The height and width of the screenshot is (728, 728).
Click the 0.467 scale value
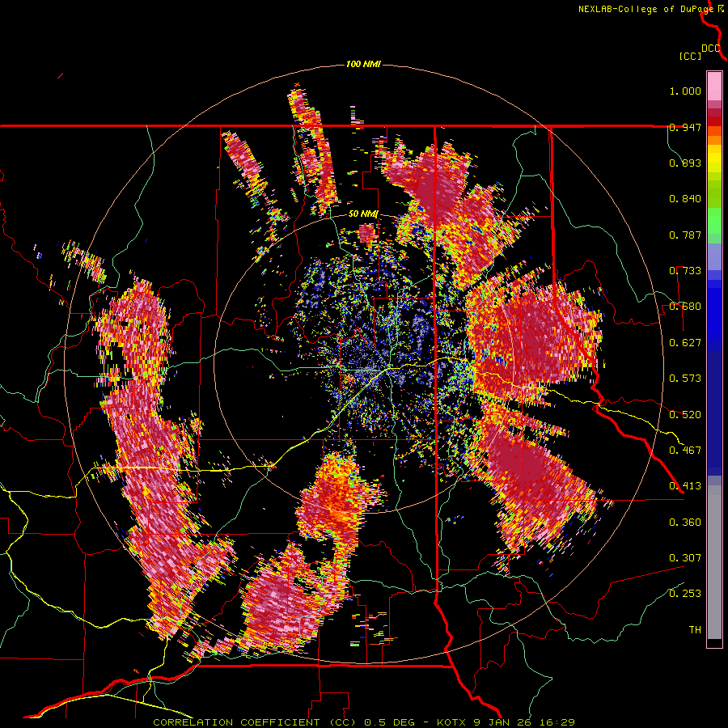tap(685, 450)
